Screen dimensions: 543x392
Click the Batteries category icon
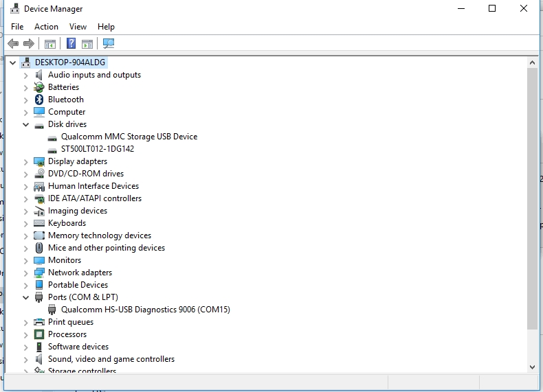39,87
